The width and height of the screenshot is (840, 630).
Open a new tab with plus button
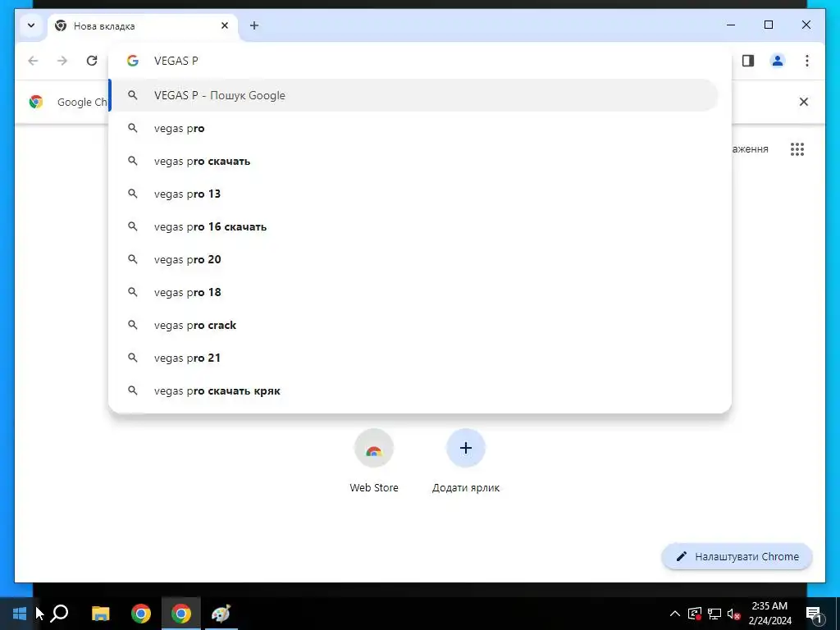point(254,25)
